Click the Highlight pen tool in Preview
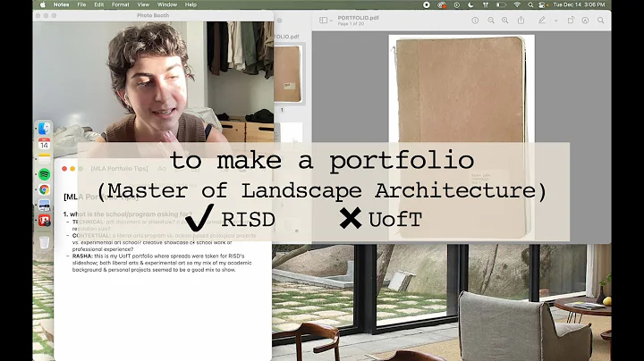The width and height of the screenshot is (644, 361). pos(542,20)
